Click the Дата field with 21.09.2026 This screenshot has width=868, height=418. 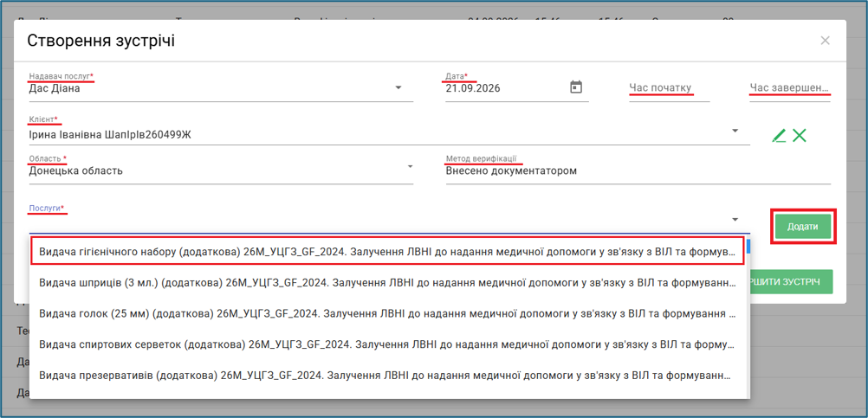point(517,88)
